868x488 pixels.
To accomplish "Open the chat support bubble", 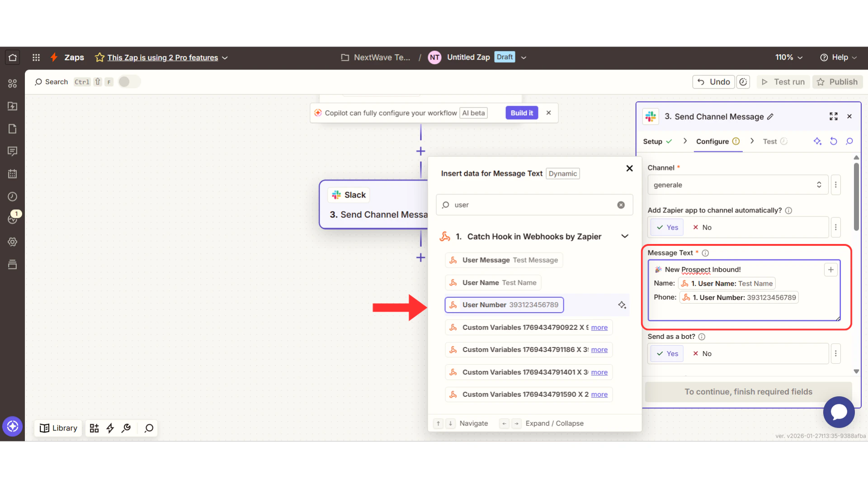I will click(x=839, y=412).
